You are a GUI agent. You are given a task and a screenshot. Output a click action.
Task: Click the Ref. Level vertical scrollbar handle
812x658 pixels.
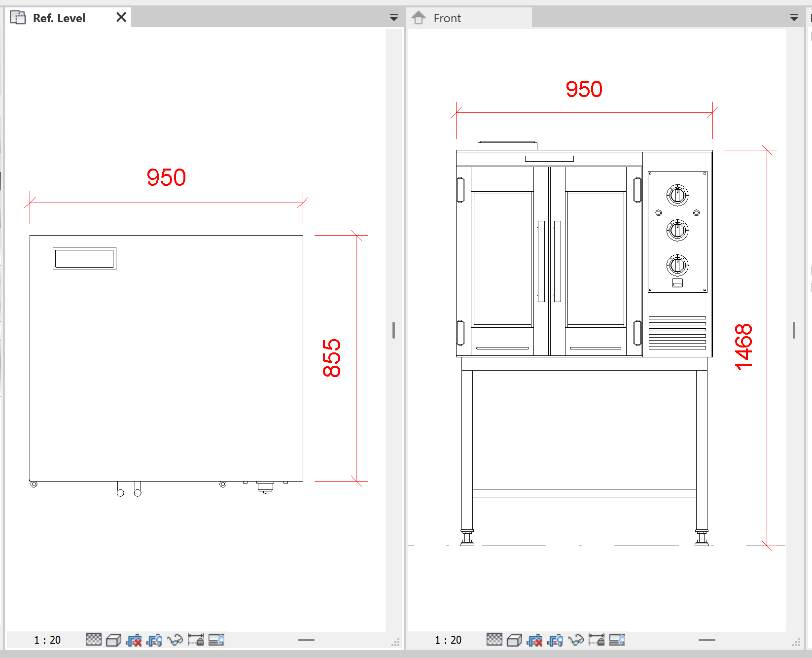(393, 330)
